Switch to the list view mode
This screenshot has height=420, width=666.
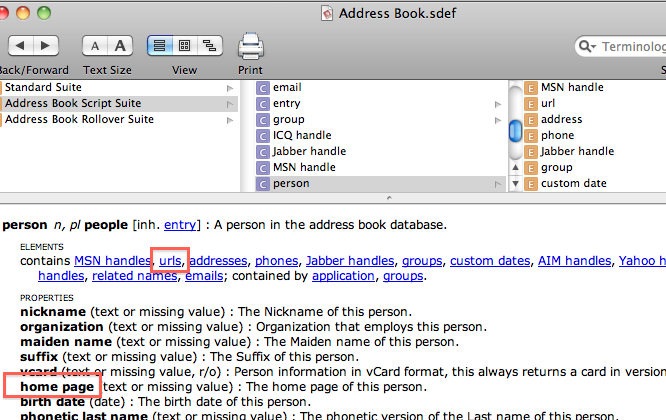pyautogui.click(x=160, y=45)
